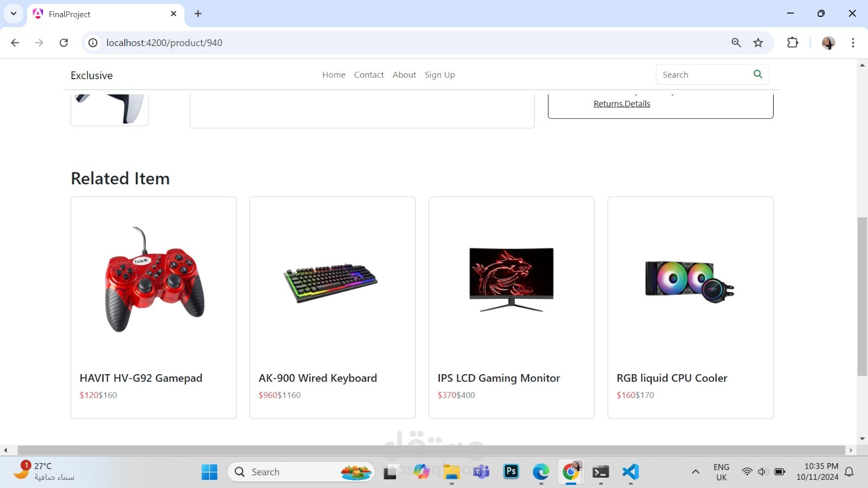Open the IPS LCD Gaming Monitor image
Image resolution: width=868 pixels, height=488 pixels.
point(512,279)
